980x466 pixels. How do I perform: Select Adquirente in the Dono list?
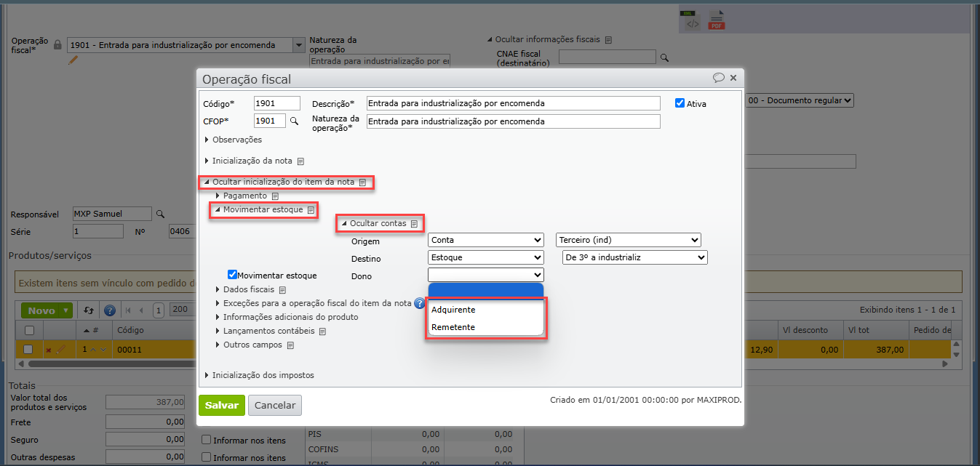pyautogui.click(x=486, y=310)
